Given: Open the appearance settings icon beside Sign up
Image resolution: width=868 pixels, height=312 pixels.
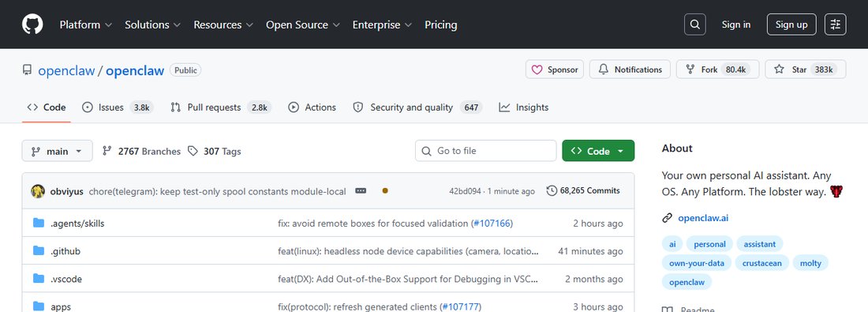Looking at the screenshot, I should click(x=836, y=24).
